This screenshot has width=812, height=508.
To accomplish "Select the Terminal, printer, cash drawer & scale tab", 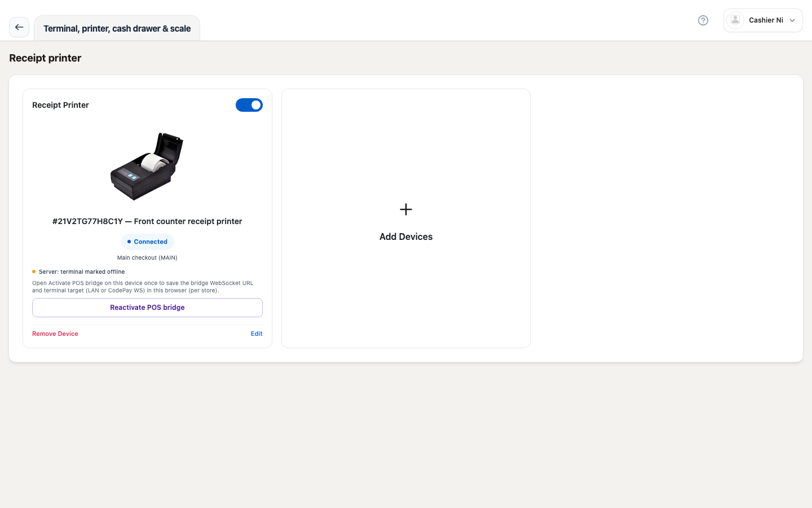I will pos(117,29).
